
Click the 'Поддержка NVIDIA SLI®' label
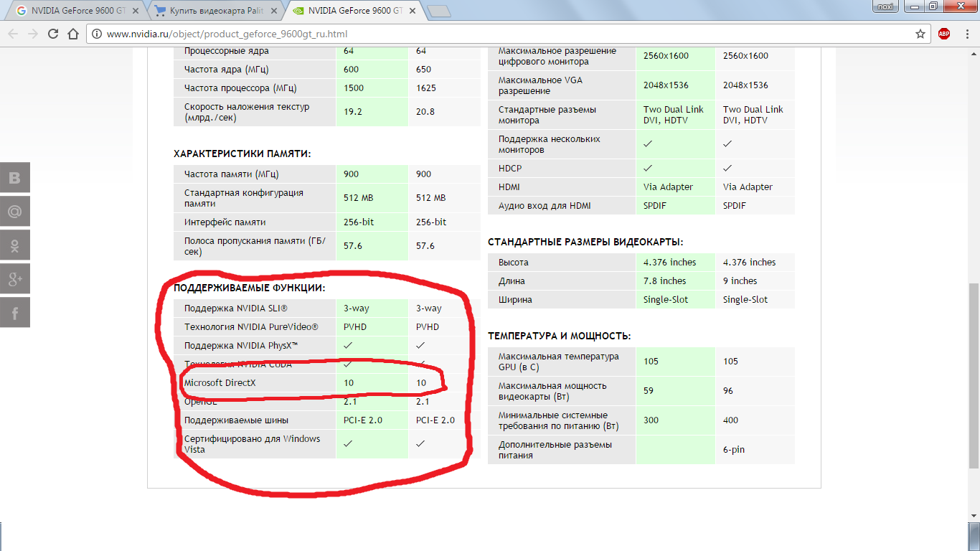[236, 309]
